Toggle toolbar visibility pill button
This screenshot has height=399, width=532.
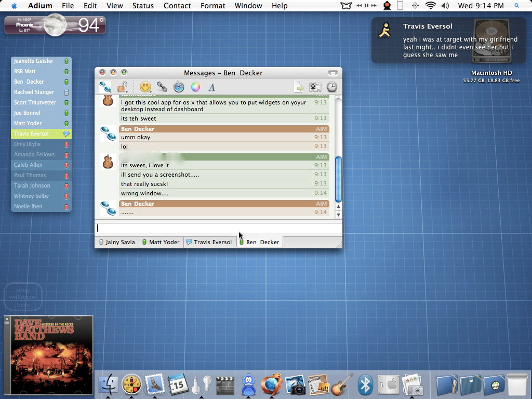(x=333, y=73)
